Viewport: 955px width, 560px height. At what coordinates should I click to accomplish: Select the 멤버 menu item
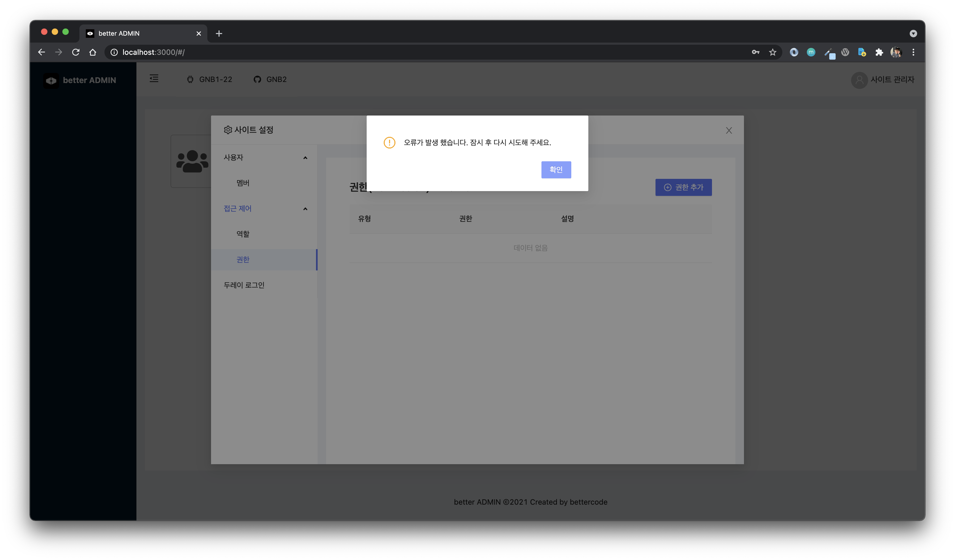[x=242, y=183]
